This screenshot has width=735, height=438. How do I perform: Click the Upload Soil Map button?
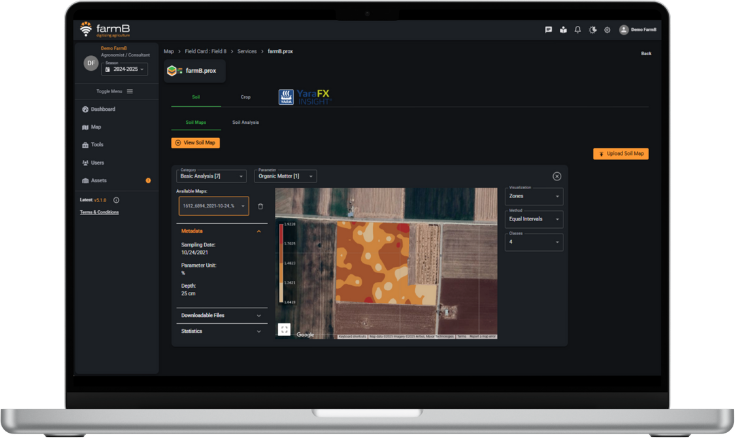pos(621,154)
